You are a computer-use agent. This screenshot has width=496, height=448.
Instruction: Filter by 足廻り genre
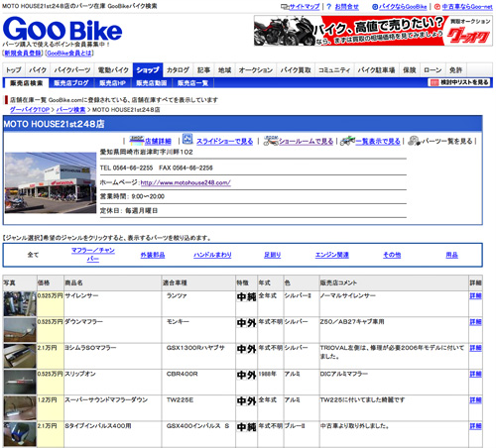[273, 255]
